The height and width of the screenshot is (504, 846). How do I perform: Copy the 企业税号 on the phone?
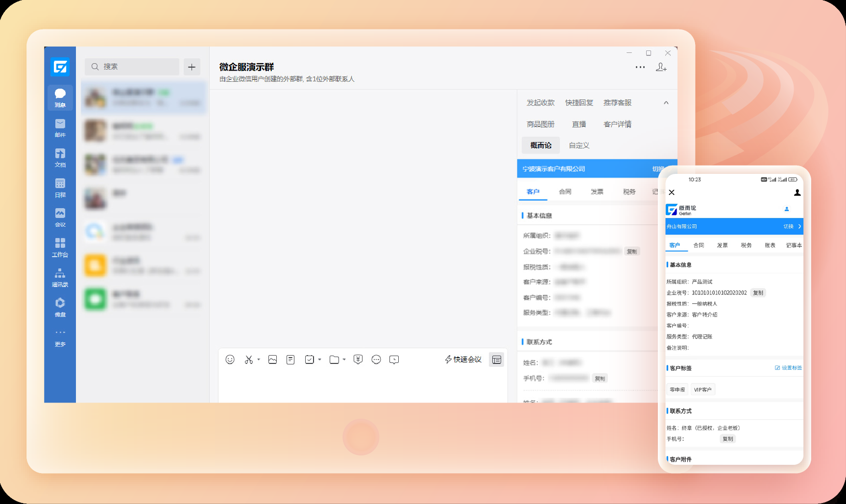[x=758, y=293]
